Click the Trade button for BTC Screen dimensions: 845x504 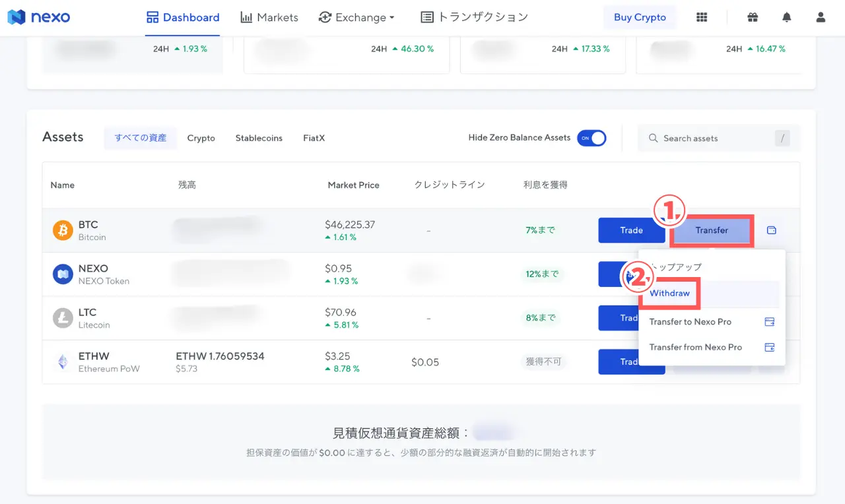(632, 230)
